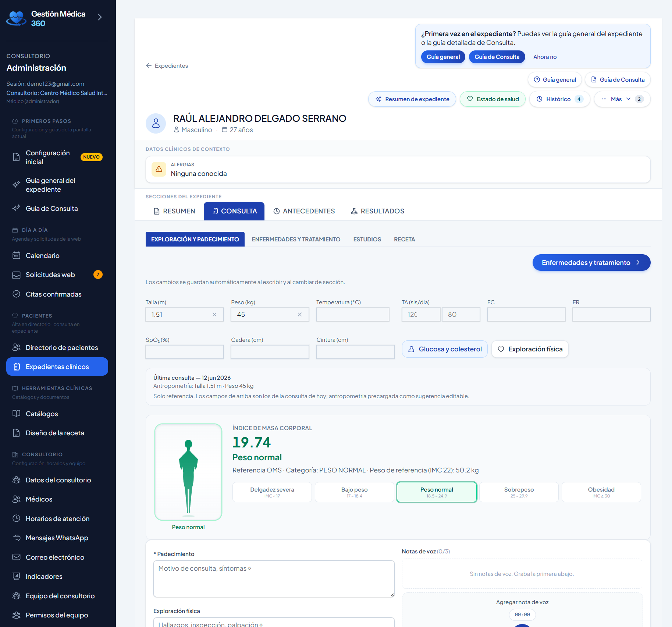Expand sidebar using top chevron arrow

coord(100,17)
